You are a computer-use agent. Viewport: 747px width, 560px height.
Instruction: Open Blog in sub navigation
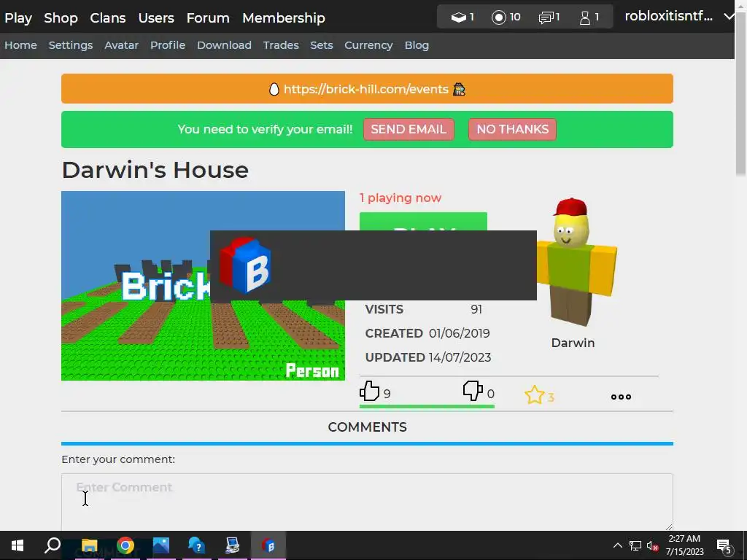click(417, 45)
